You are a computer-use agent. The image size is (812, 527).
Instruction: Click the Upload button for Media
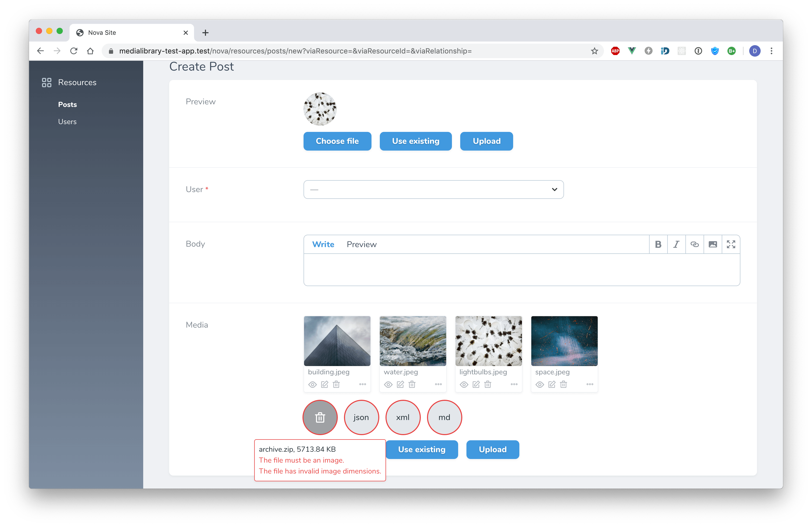[492, 449]
